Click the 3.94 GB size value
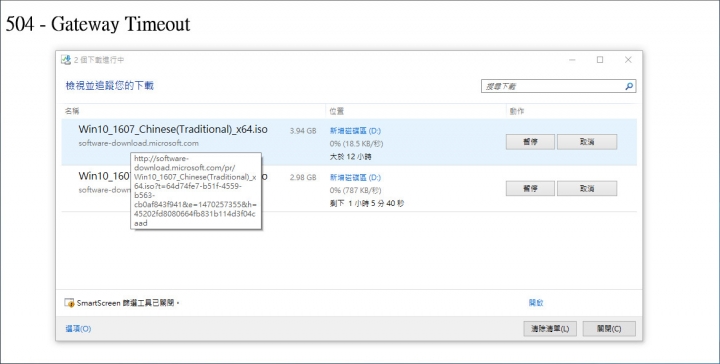The height and width of the screenshot is (364, 720). pyautogui.click(x=303, y=131)
